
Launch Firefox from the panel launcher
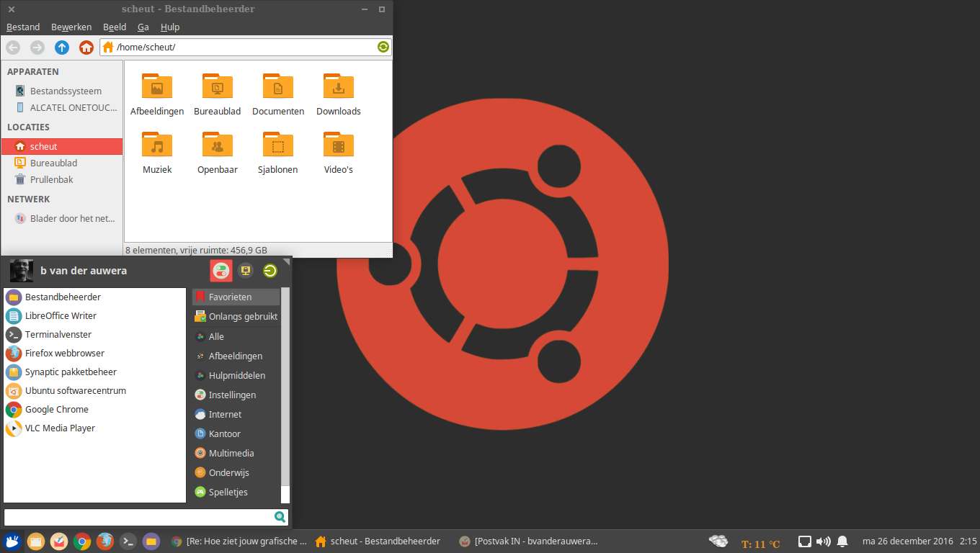pos(105,541)
